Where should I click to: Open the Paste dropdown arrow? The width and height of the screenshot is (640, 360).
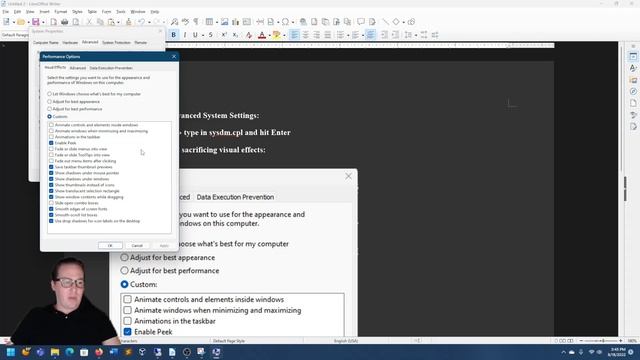(x=118, y=22)
